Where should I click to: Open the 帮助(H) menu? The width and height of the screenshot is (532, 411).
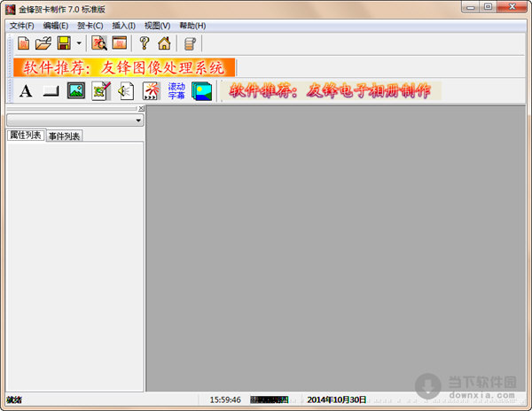pos(192,26)
